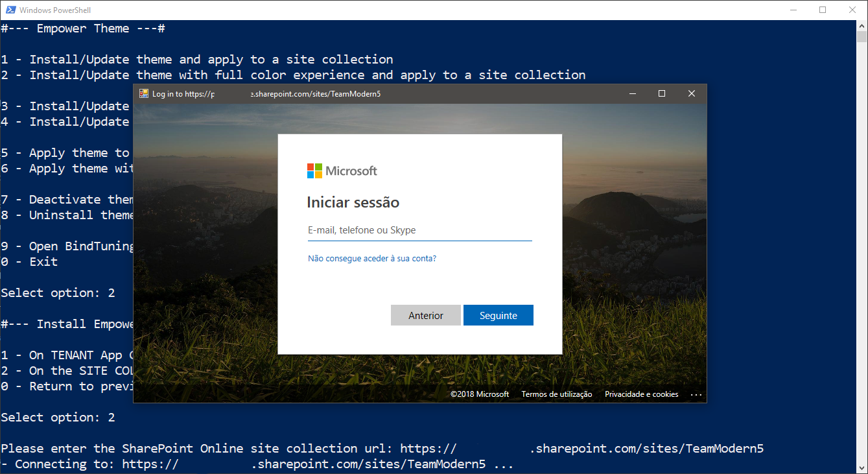Click the login dialog title text
Screen dimensions: 868x474
[x=266, y=94]
